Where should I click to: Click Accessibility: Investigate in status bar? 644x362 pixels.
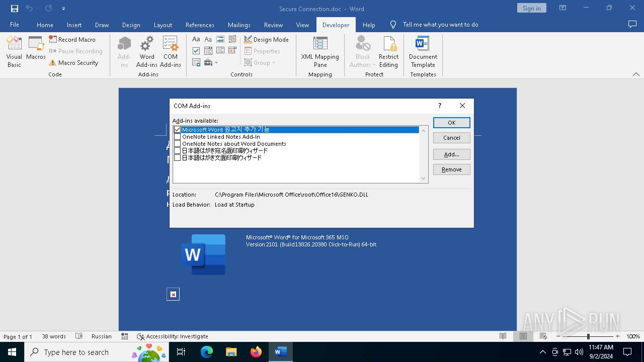(x=173, y=336)
